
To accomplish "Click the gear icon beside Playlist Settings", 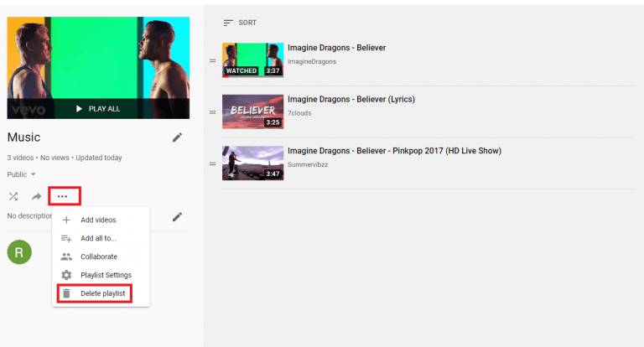I will (x=66, y=275).
